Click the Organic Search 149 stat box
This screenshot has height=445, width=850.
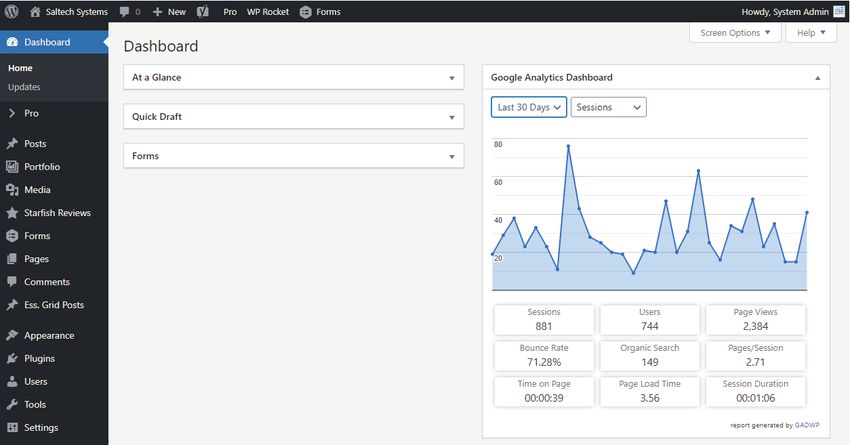(x=649, y=355)
